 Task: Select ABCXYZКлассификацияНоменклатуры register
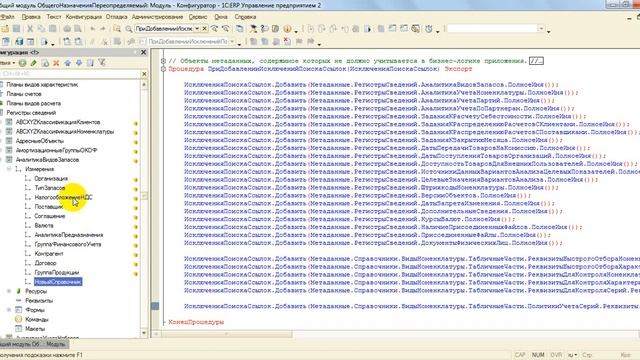click(65, 131)
